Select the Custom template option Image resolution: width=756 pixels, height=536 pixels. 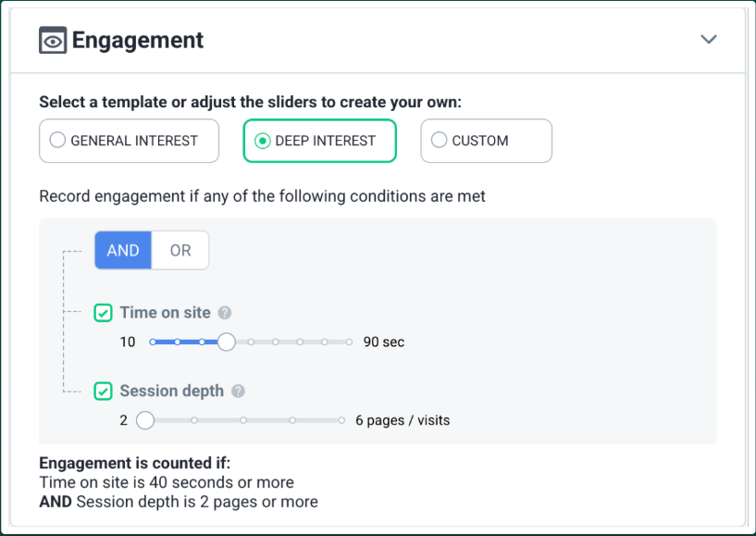[486, 141]
